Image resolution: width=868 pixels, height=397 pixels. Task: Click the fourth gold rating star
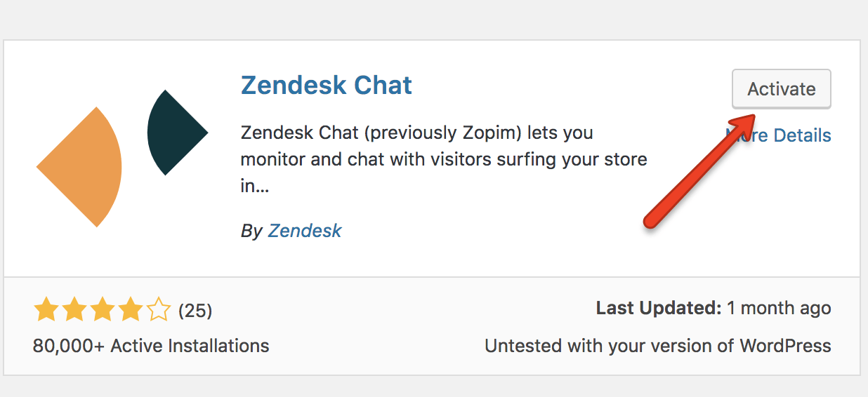coord(130,309)
